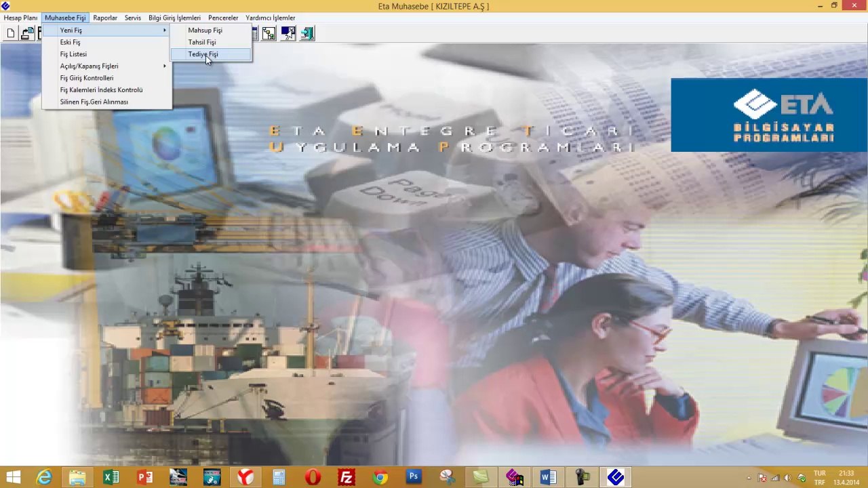Open Photoshop from the taskbar
This screenshot has height=488, width=868.
coord(414,478)
